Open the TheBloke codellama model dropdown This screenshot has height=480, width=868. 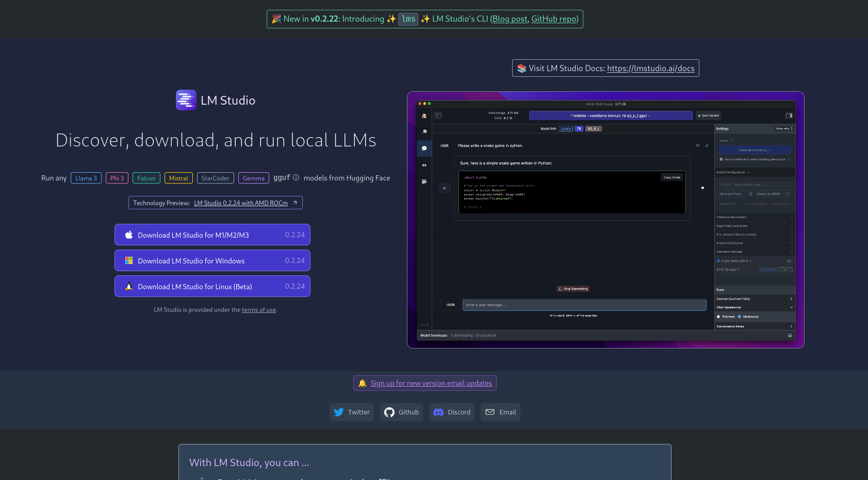pyautogui.click(x=611, y=116)
